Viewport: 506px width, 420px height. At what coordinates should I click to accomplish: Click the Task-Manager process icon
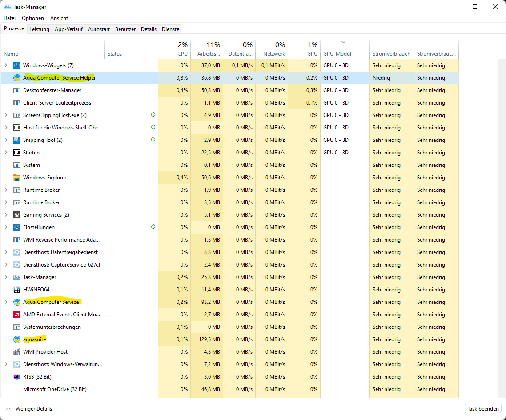(17, 277)
